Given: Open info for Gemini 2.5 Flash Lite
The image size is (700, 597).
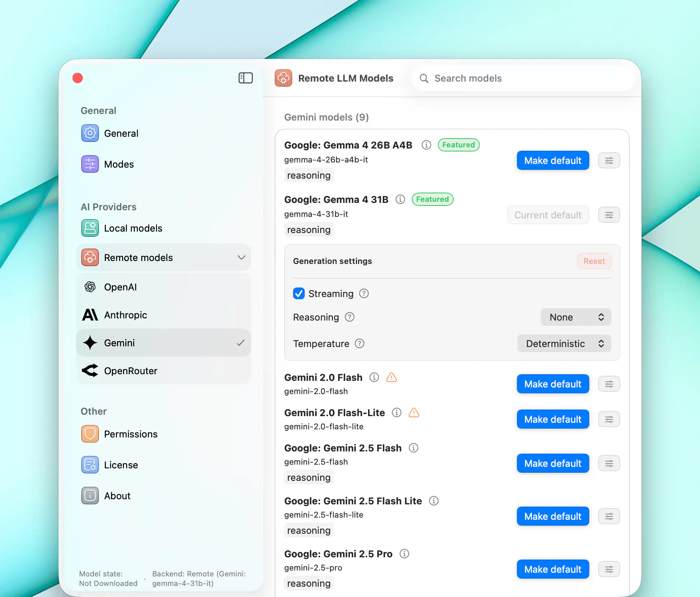Looking at the screenshot, I should pos(434,501).
